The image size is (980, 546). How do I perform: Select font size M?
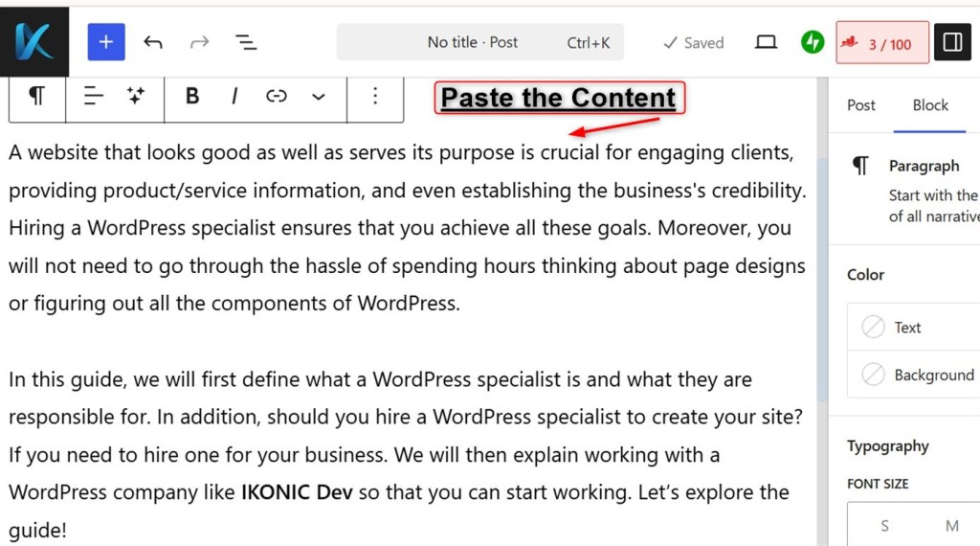click(x=952, y=526)
